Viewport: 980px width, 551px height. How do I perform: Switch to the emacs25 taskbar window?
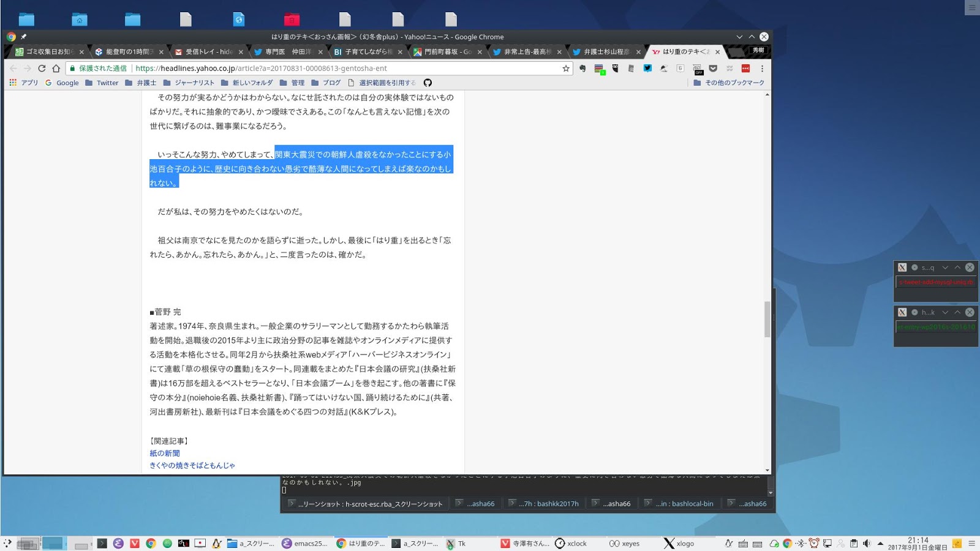coord(305,543)
